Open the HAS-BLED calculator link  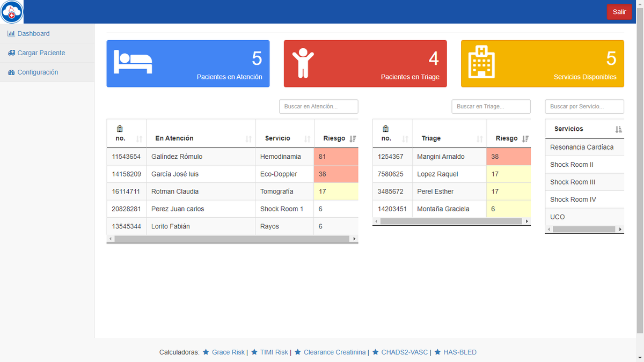click(460, 352)
